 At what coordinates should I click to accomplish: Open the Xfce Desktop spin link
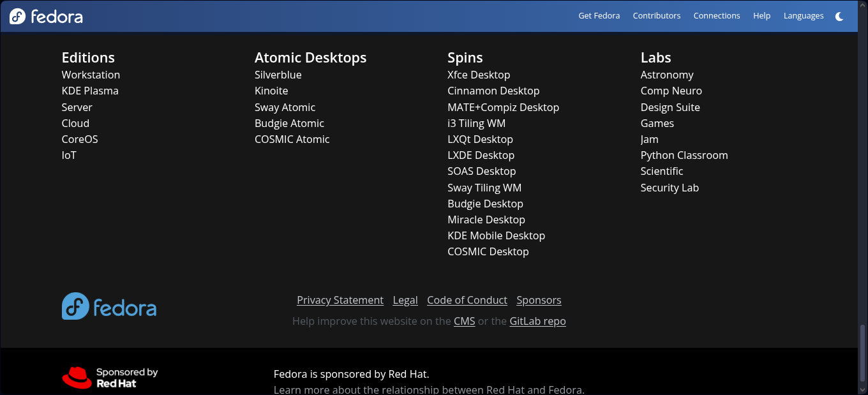tap(479, 75)
